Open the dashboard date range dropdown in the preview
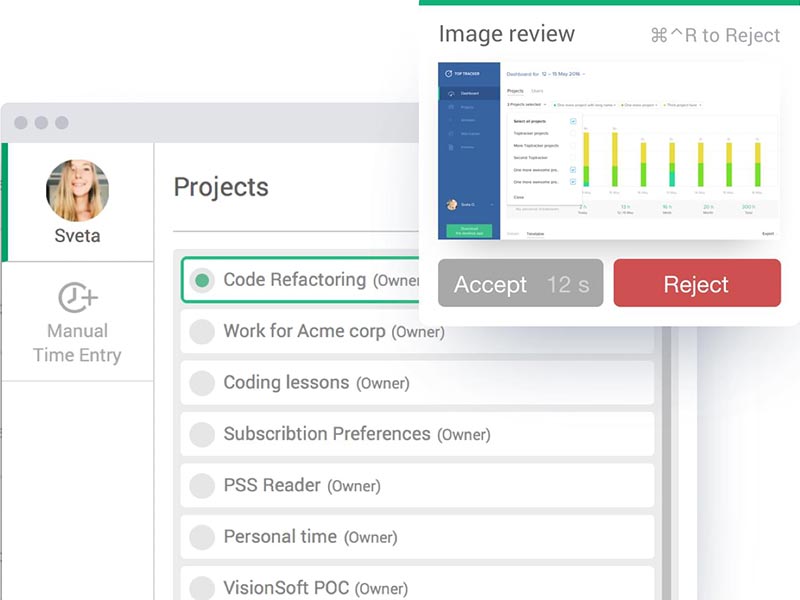Viewport: 800px width, 600px height. [563, 73]
